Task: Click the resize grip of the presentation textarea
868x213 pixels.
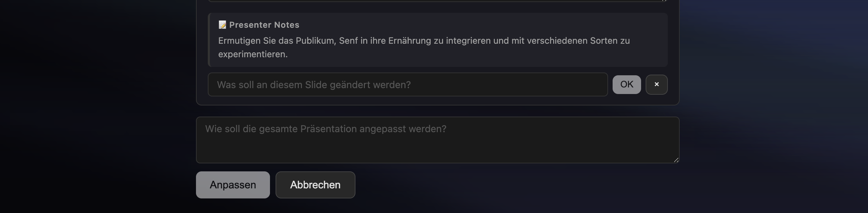Action: click(676, 160)
